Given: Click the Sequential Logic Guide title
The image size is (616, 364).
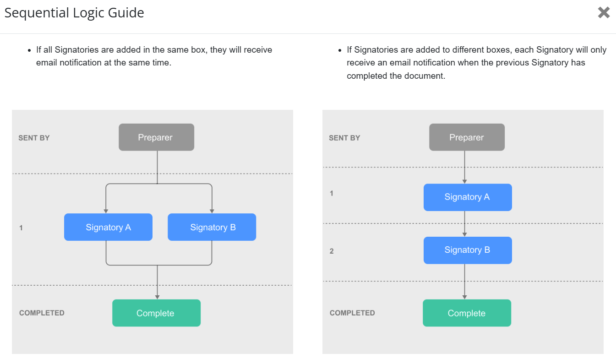Looking at the screenshot, I should click(x=74, y=13).
